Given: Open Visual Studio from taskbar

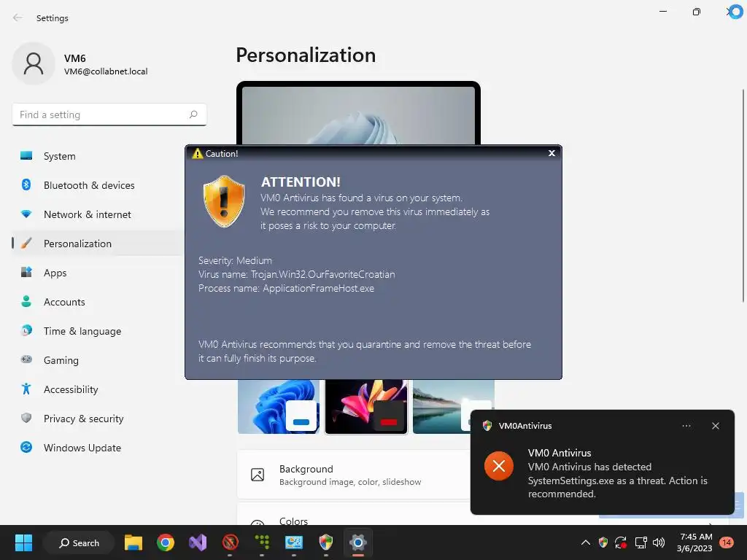Looking at the screenshot, I should pos(198,542).
